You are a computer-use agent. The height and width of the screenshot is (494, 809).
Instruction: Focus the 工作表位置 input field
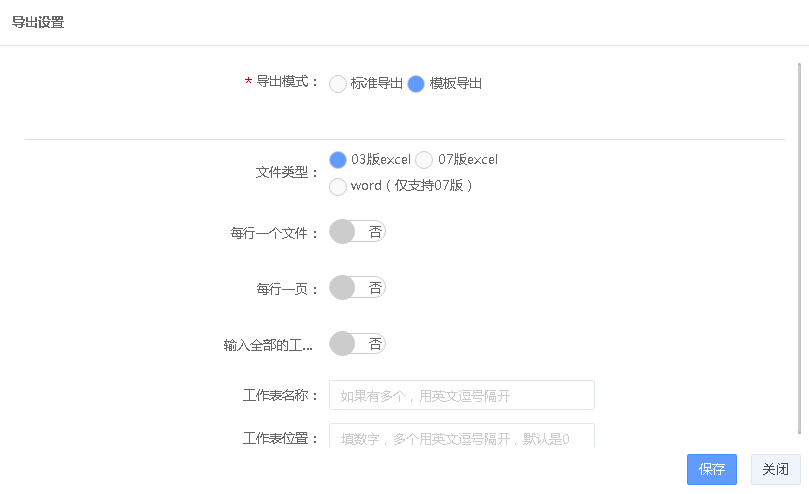(461, 437)
